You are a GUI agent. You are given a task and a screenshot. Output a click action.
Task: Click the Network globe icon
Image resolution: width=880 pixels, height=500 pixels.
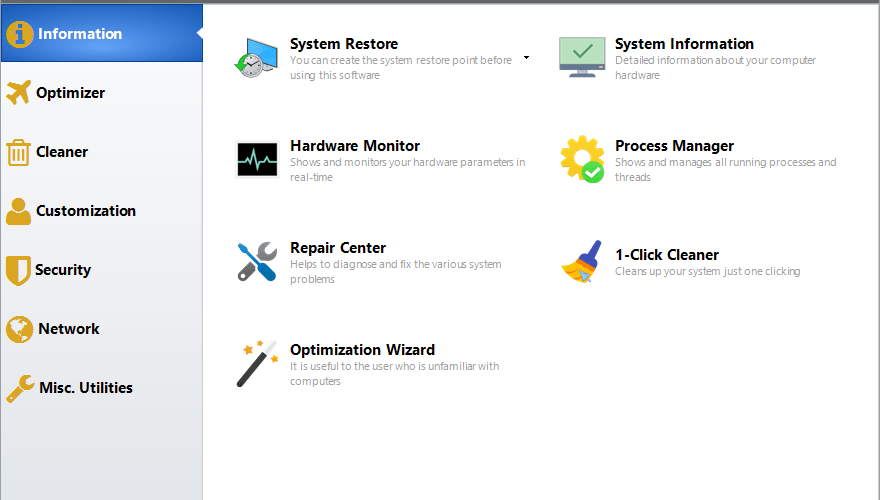[20, 329]
